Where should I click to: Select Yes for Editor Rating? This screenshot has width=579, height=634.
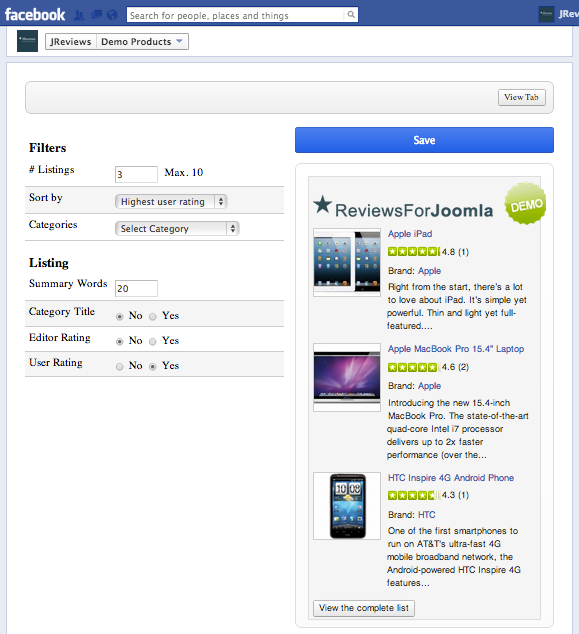(152, 342)
